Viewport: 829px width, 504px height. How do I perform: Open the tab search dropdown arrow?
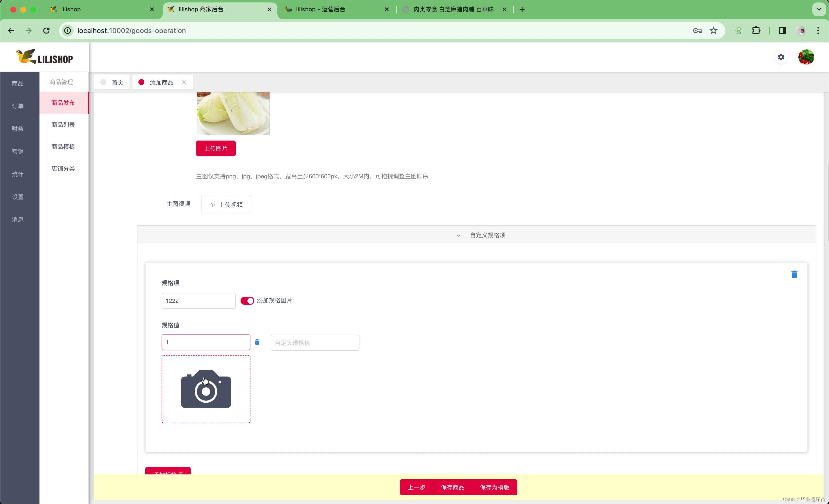point(819,9)
